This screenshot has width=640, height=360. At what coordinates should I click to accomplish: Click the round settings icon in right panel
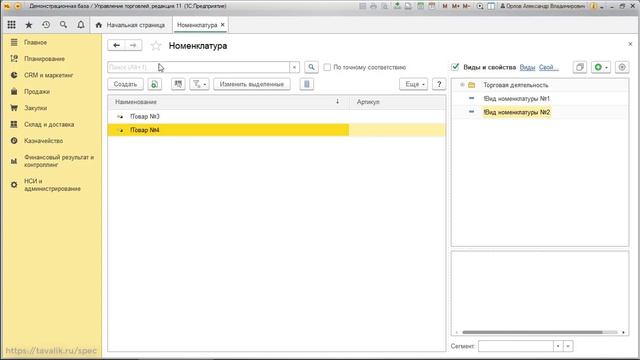[622, 67]
